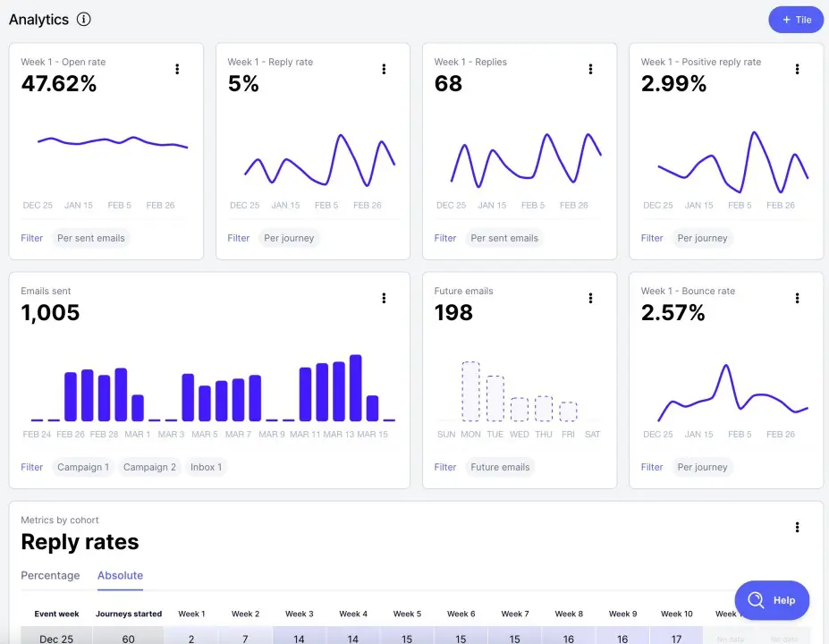Screen dimensions: 829x644
Task: Select Per sent emails chip on Replies tile
Action: pyautogui.click(x=504, y=238)
